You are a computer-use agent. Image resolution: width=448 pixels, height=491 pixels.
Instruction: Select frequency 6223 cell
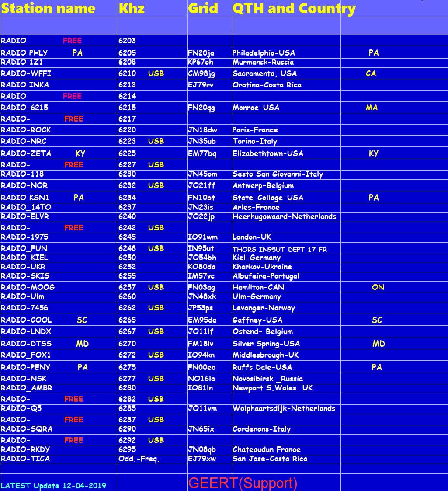pos(127,141)
